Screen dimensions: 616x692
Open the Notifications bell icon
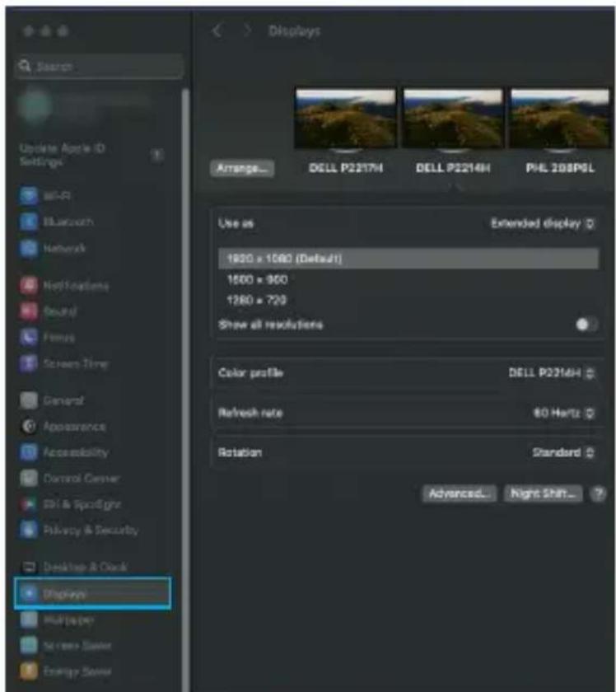29,286
